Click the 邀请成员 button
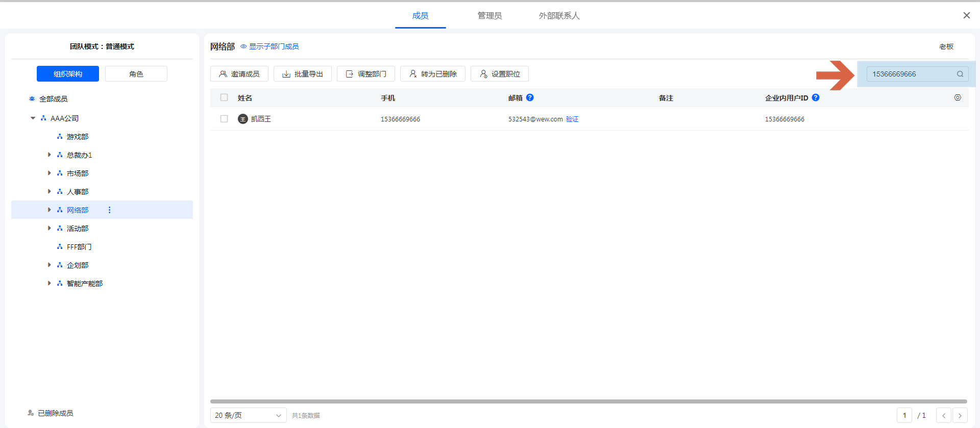980x428 pixels. click(x=239, y=74)
